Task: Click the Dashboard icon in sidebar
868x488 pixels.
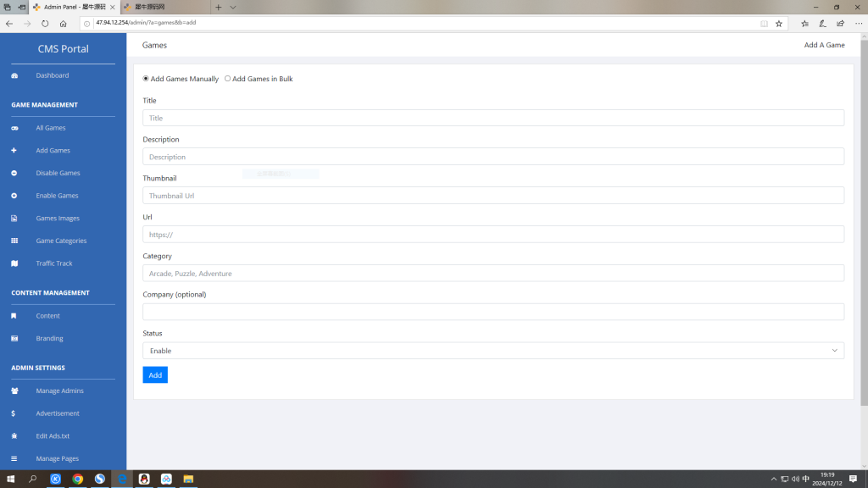Action: [x=14, y=76]
